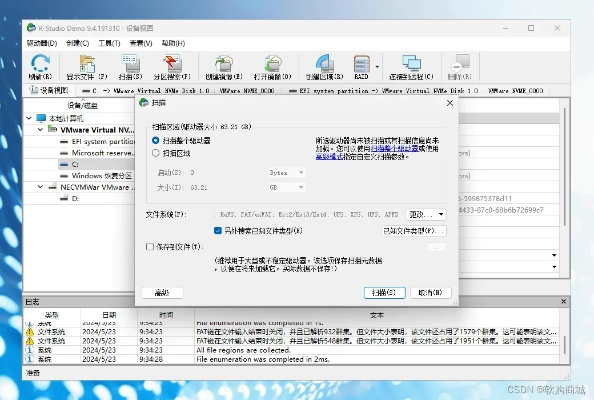Open the upper dropdown arrow in the right properties panel
594x400 pixels.
click(x=554, y=255)
